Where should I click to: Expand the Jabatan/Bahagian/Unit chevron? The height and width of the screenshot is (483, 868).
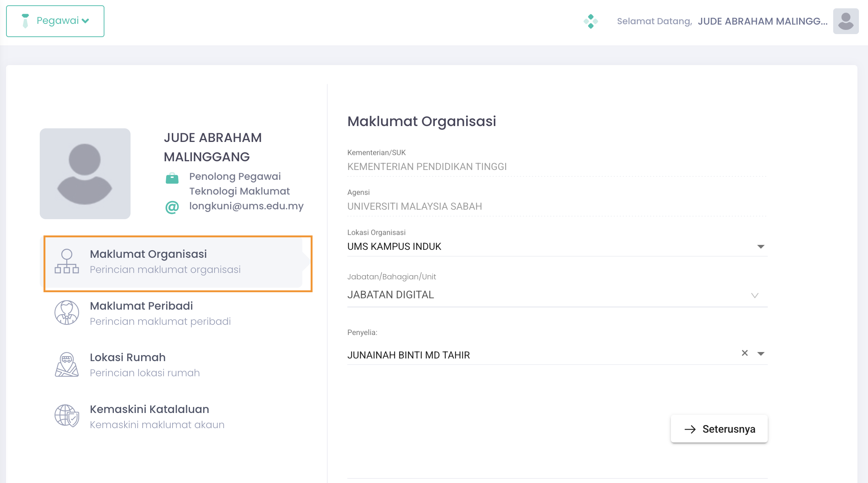click(x=754, y=295)
